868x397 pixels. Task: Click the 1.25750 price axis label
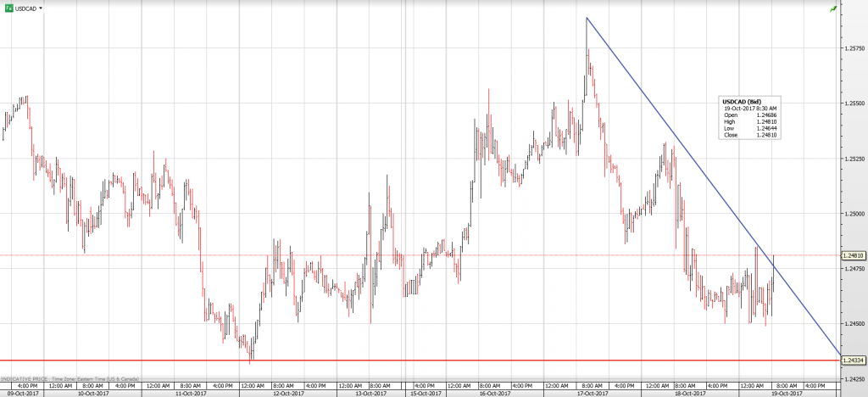click(x=853, y=49)
